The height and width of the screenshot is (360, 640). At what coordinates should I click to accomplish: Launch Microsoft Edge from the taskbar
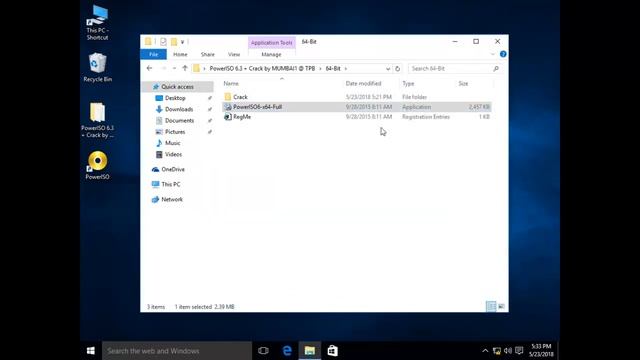pos(287,351)
